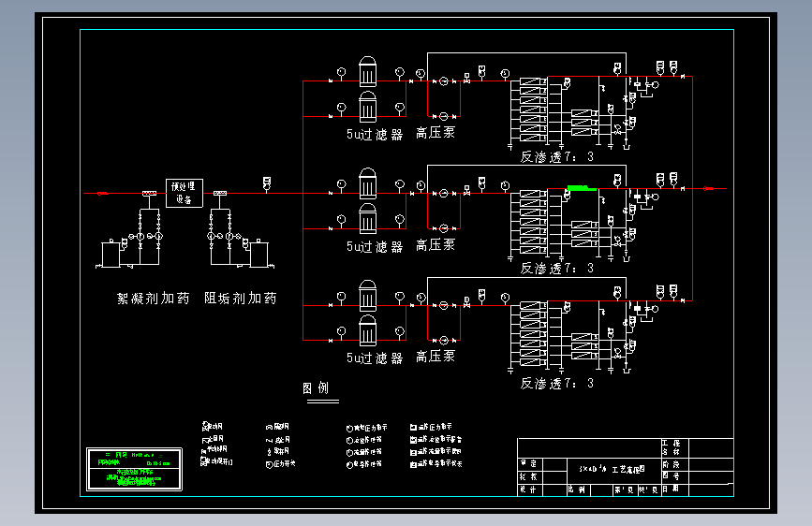This screenshot has width=812, height=526.
Task: Click the static mixer left of 预处理设备
Action: point(150,193)
